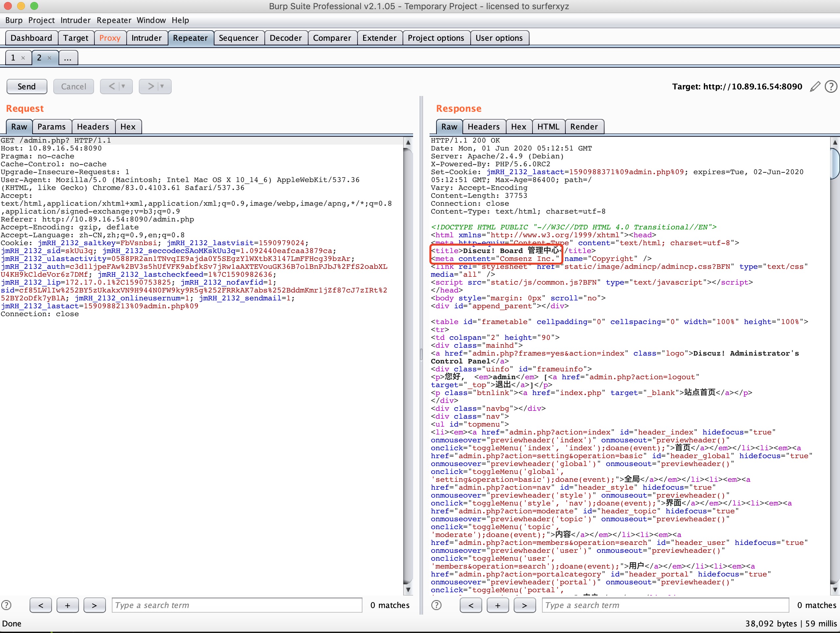Open the Project menu

pos(41,20)
